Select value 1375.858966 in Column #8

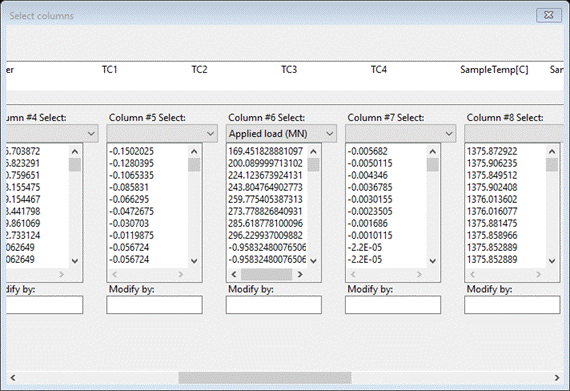tap(492, 235)
